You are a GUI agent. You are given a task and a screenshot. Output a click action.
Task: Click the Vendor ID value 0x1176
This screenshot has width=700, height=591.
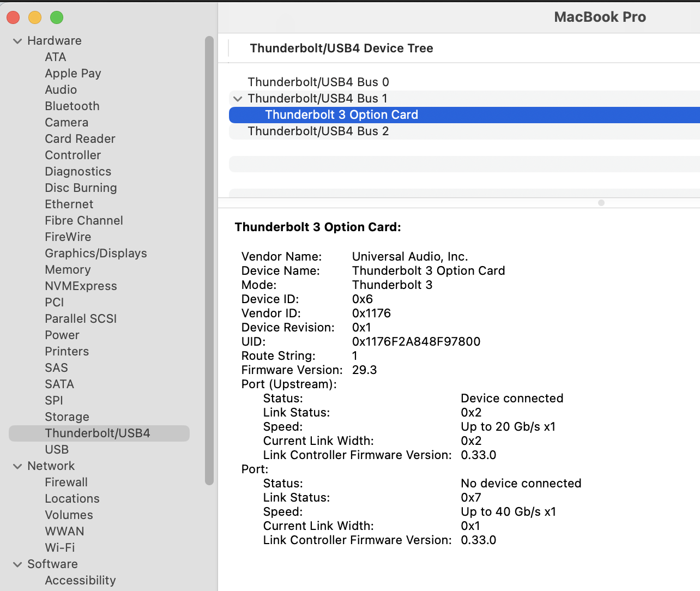tap(372, 313)
